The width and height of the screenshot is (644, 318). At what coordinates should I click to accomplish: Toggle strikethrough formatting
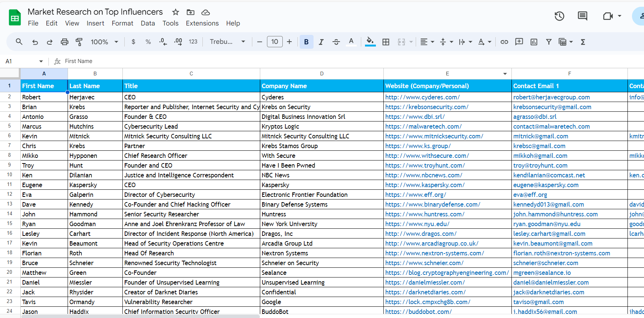pyautogui.click(x=336, y=42)
